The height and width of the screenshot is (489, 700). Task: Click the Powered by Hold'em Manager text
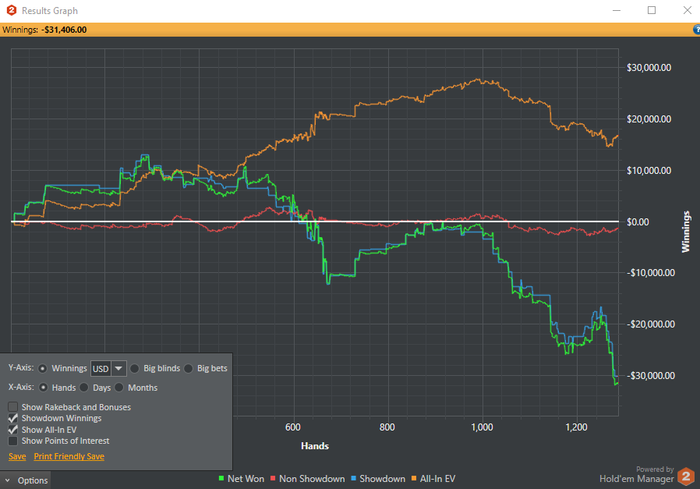point(637,475)
